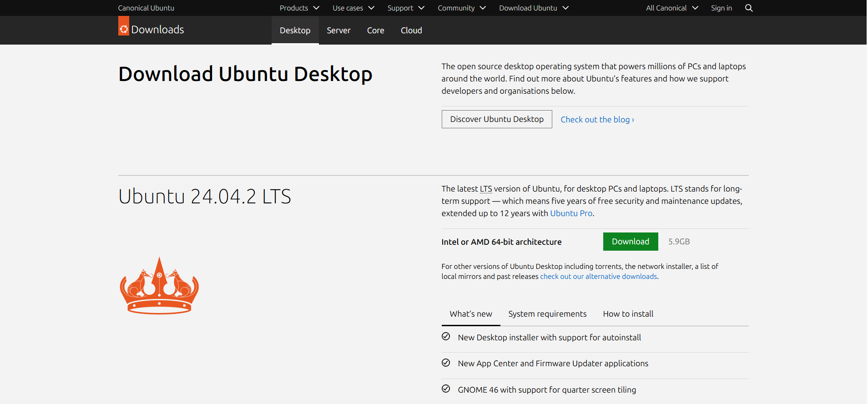Viewport: 868px width, 404px height.
Task: Open the How to install tab
Action: (x=628, y=314)
